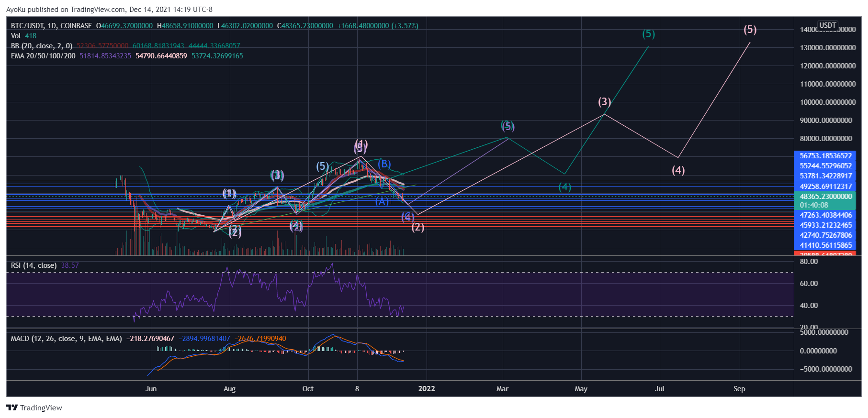
Task: Click the May label on time axis
Action: click(581, 389)
